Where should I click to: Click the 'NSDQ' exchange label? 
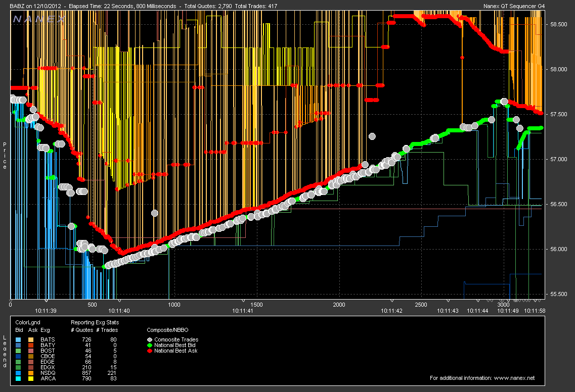coord(48,373)
